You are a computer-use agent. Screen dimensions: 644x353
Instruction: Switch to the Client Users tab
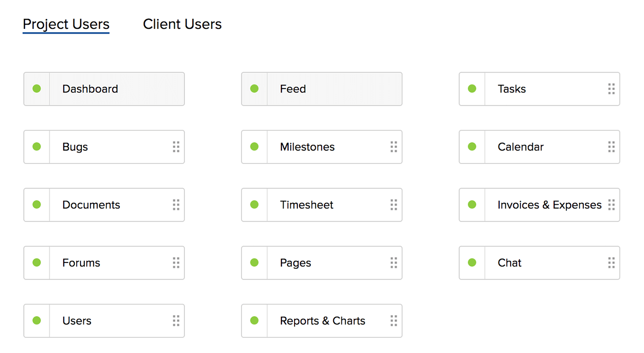coord(182,24)
